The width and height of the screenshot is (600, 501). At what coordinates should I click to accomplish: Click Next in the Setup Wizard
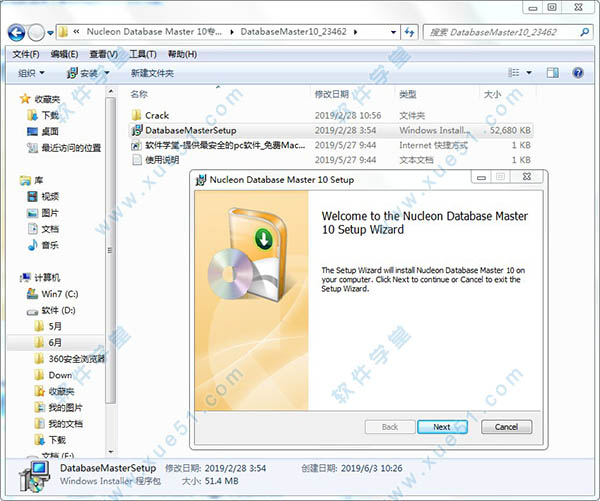(x=441, y=426)
